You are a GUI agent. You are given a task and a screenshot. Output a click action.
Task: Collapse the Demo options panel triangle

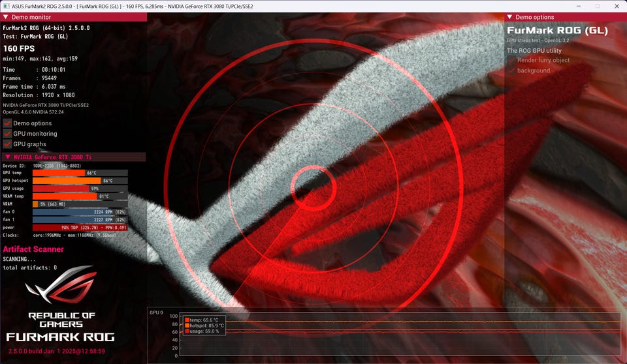[509, 17]
